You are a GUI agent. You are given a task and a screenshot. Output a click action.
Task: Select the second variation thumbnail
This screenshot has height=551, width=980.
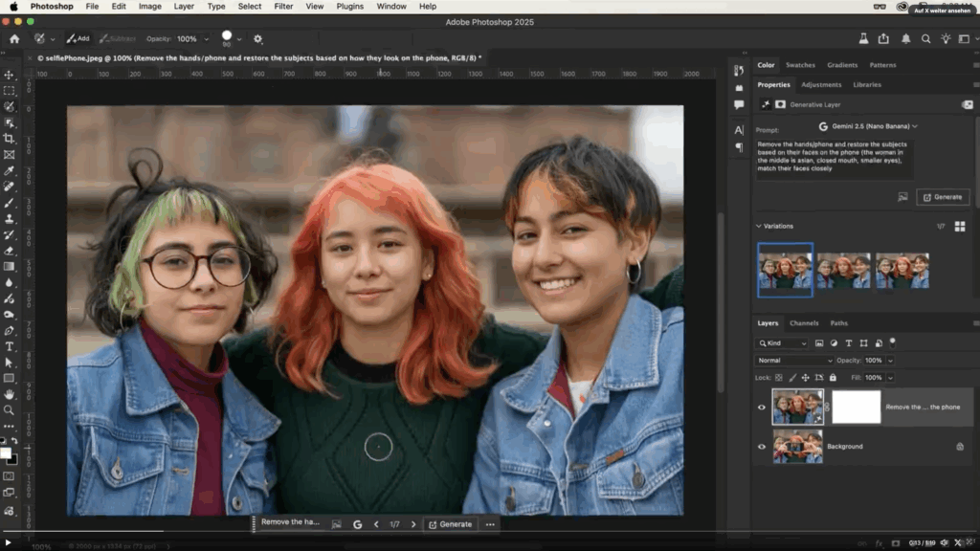tap(843, 271)
